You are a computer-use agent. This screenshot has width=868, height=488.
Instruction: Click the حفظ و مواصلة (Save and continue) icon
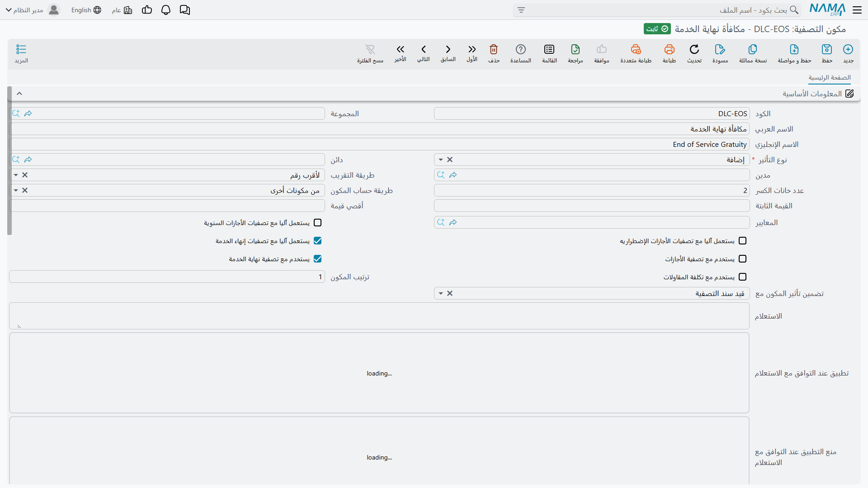[794, 49]
